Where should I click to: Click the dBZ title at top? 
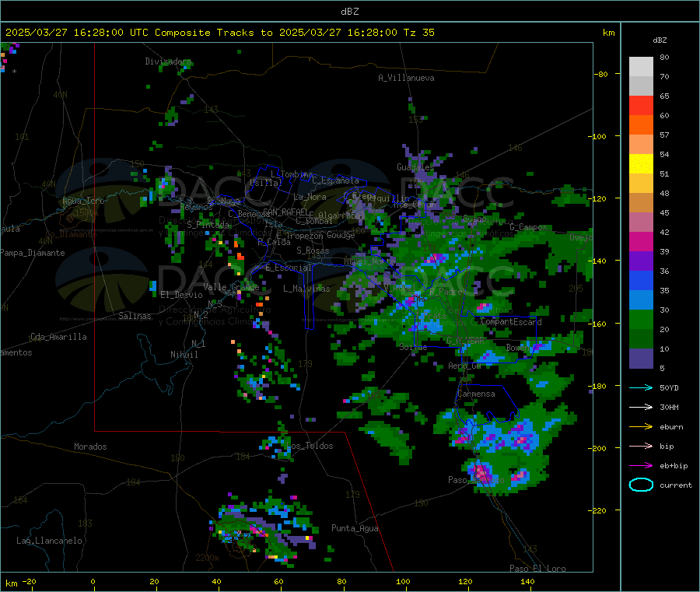(x=349, y=12)
